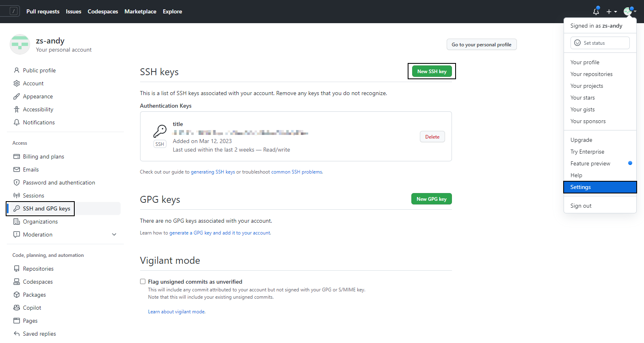Expand the Moderation sidebar section

pos(114,234)
